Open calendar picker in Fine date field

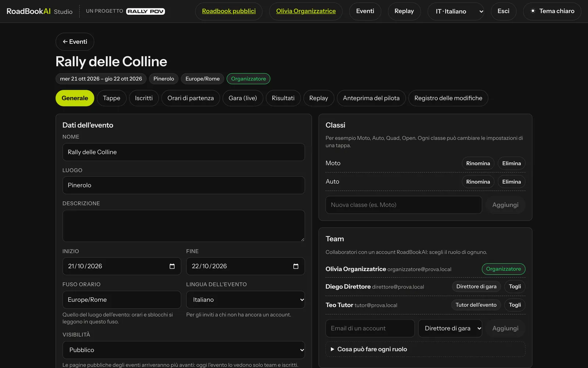pyautogui.click(x=296, y=266)
